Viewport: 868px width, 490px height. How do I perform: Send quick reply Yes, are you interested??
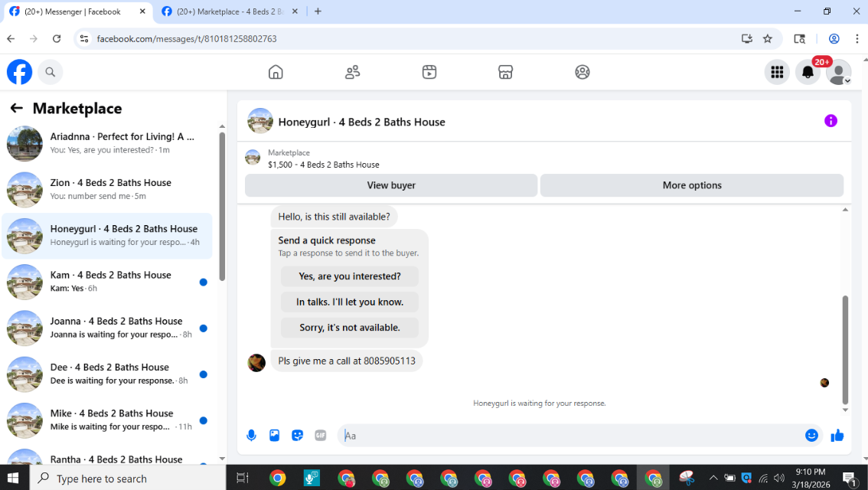tap(350, 276)
